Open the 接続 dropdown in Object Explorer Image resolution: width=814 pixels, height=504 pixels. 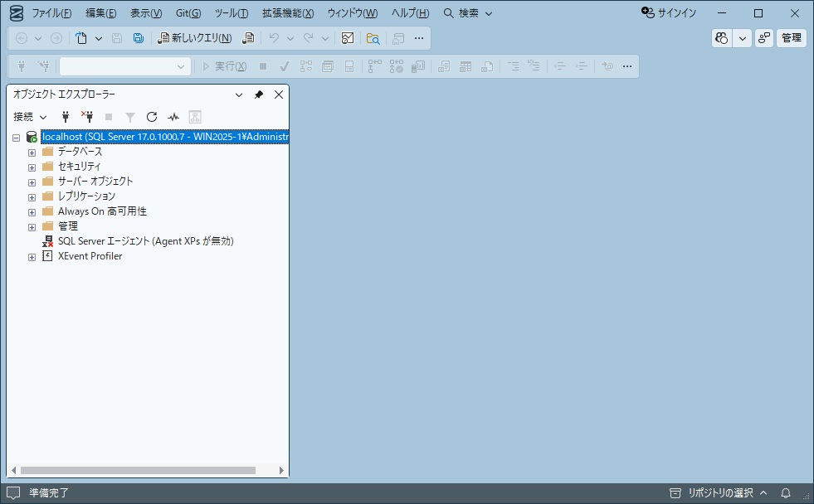[x=29, y=117]
